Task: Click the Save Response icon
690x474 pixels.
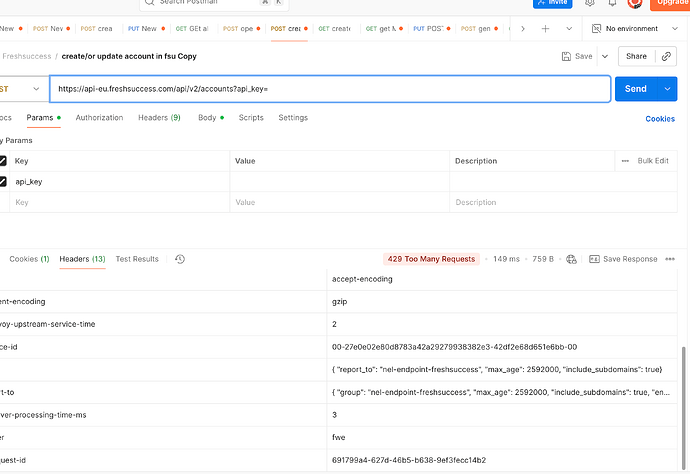Action: tap(594, 259)
